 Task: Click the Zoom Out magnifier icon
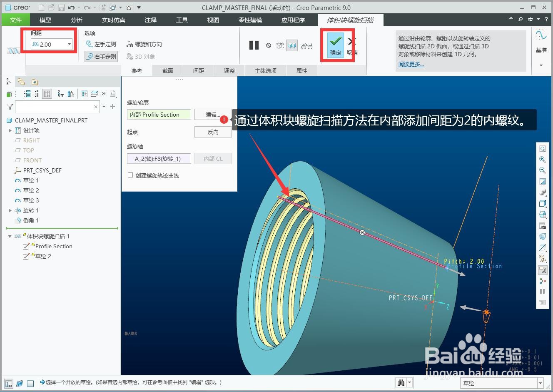point(543,170)
